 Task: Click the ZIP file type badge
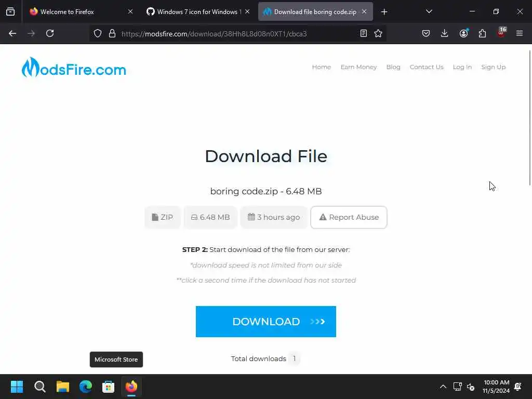tap(163, 217)
